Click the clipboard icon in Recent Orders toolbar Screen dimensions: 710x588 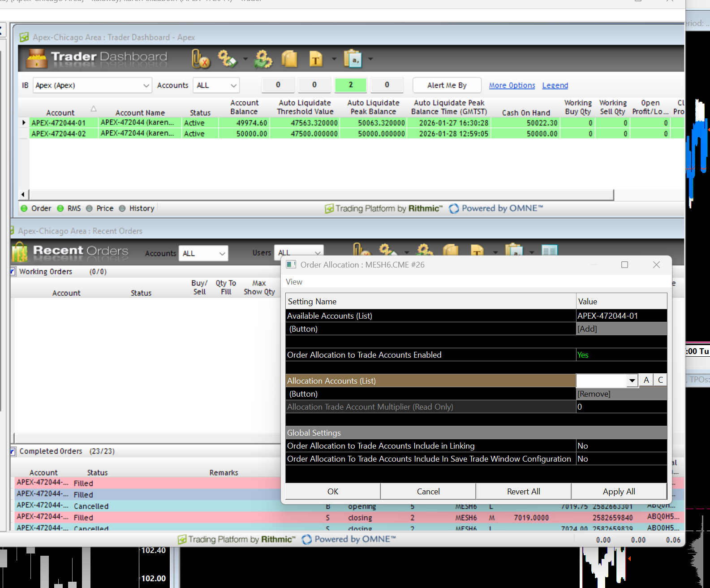pyautogui.click(x=514, y=250)
